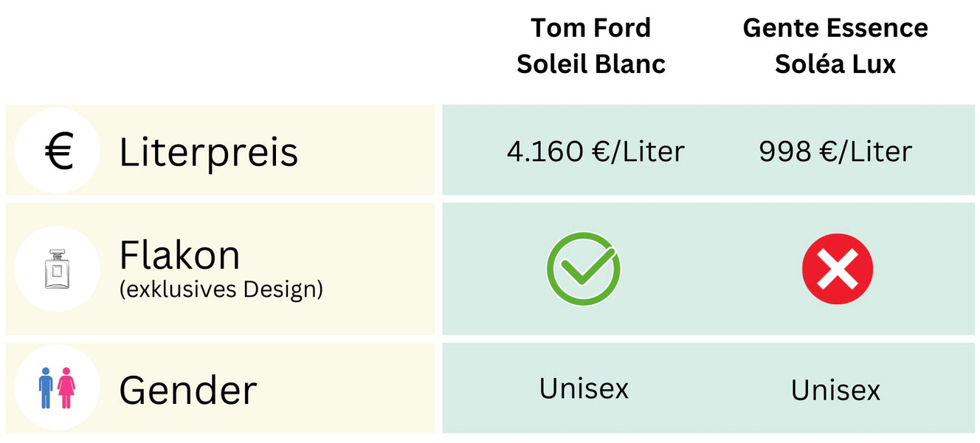980x443 pixels.
Task: Select the Tom Ford Soleil Blanc heading
Action: click(x=590, y=46)
